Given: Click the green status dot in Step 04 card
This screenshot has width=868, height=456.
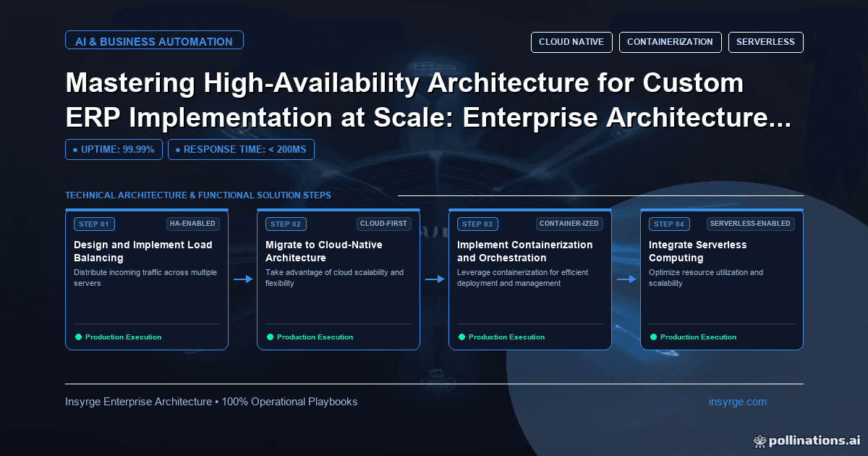Looking at the screenshot, I should click(653, 337).
